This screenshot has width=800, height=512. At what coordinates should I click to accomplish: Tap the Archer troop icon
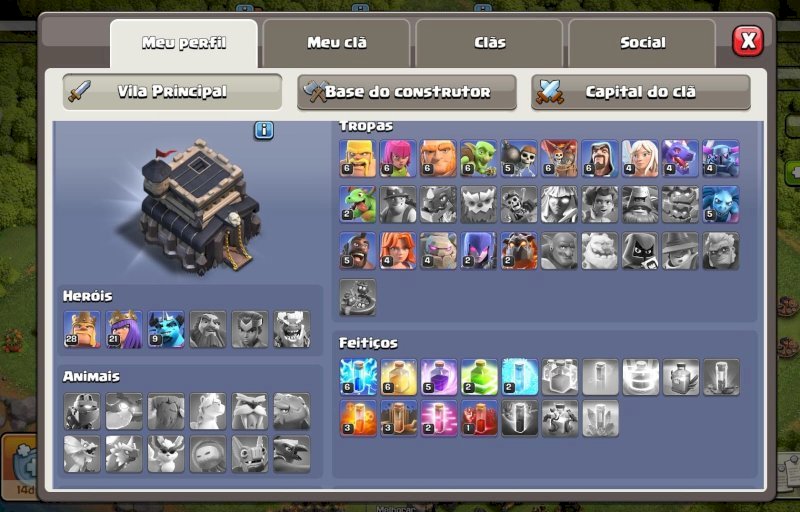(397, 158)
